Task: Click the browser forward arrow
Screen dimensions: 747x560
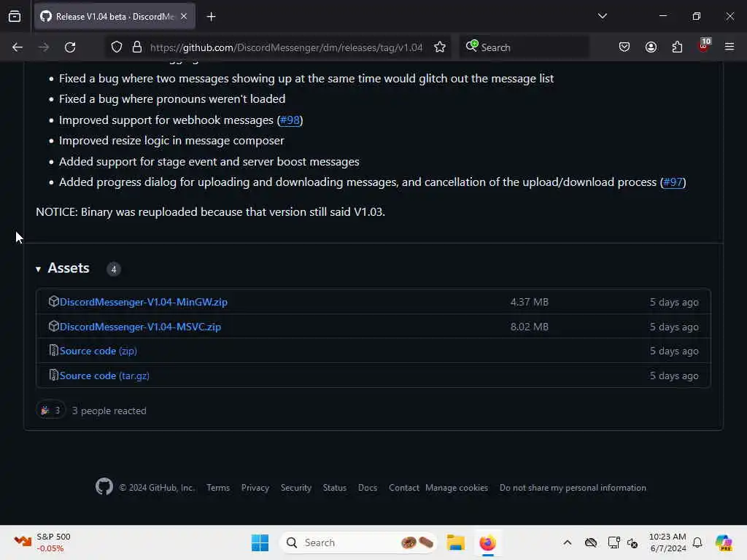Action: click(43, 47)
